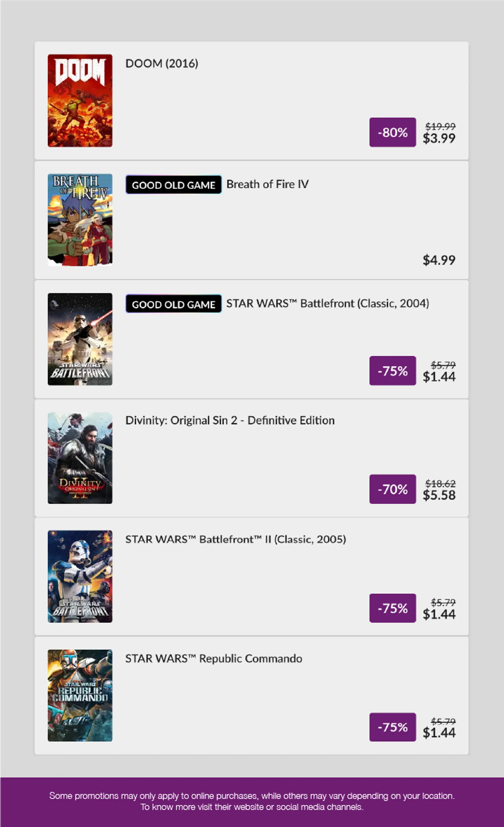Screen dimensions: 504x827
Task: Click GOOD OLD GAME tag on Breath of Fire
Action: [173, 185]
